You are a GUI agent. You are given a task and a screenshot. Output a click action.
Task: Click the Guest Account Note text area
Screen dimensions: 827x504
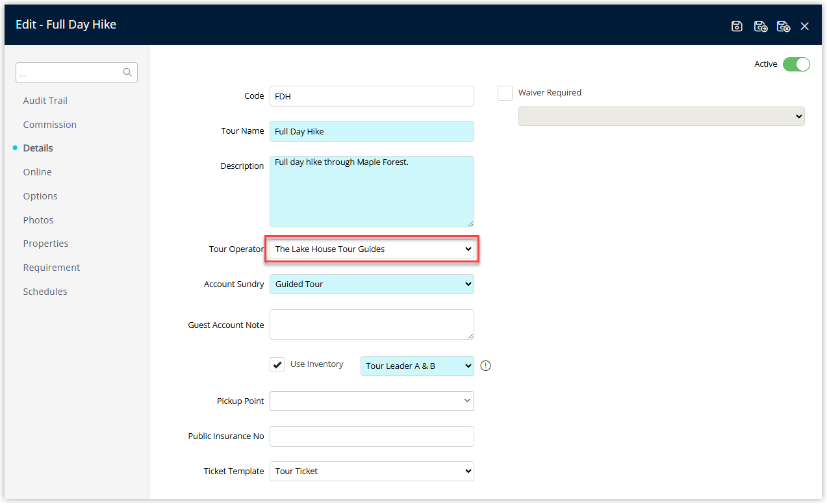(x=372, y=324)
